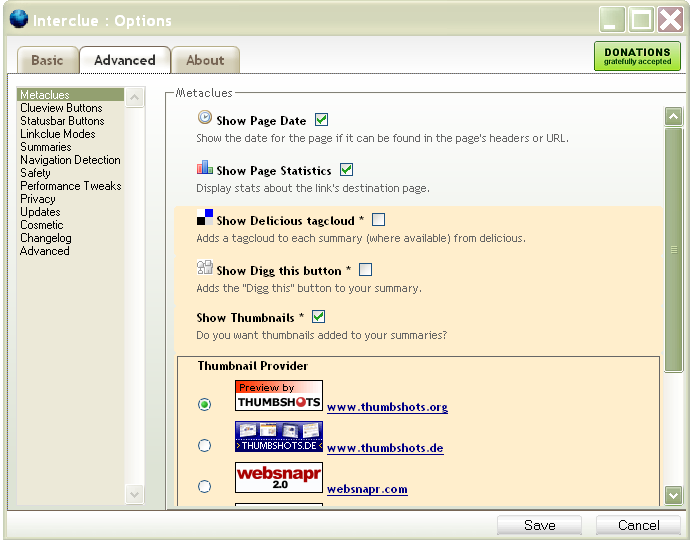
Task: Click the Thumbnail Provider heading
Action: click(x=253, y=366)
